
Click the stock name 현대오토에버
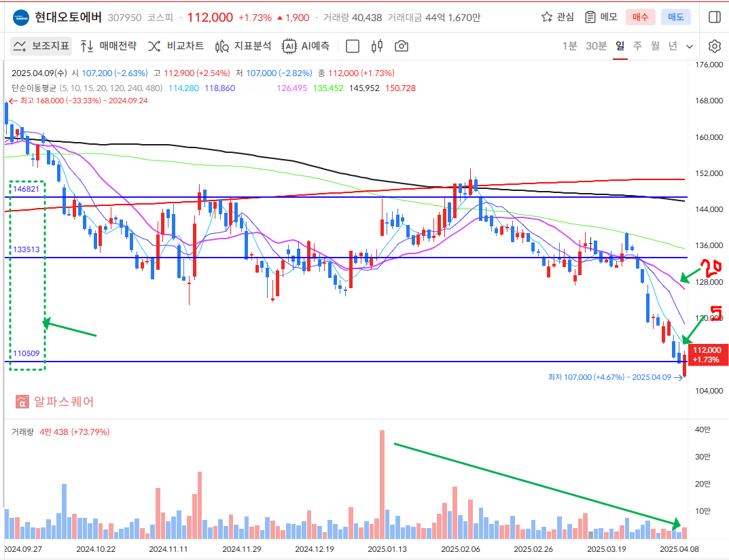click(x=68, y=18)
